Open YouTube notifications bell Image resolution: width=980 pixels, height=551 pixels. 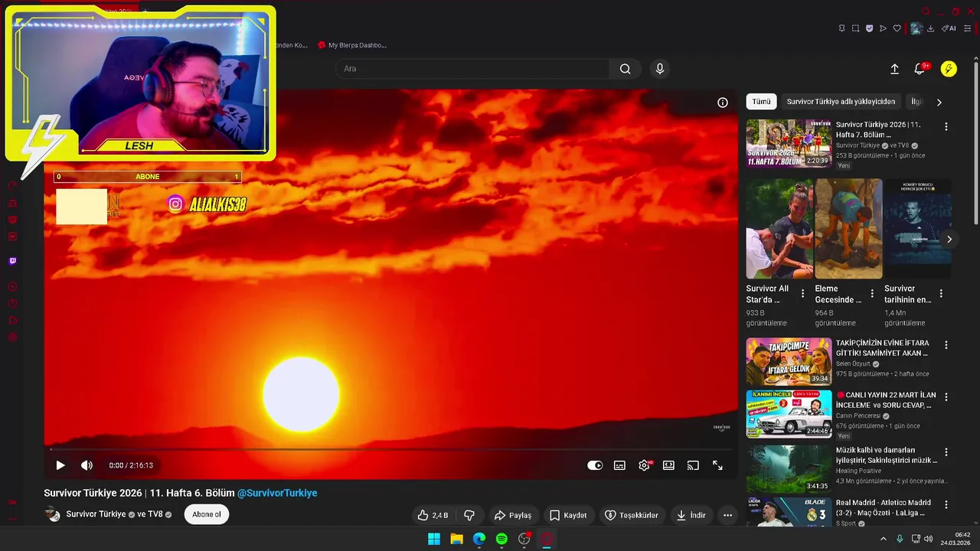(920, 69)
